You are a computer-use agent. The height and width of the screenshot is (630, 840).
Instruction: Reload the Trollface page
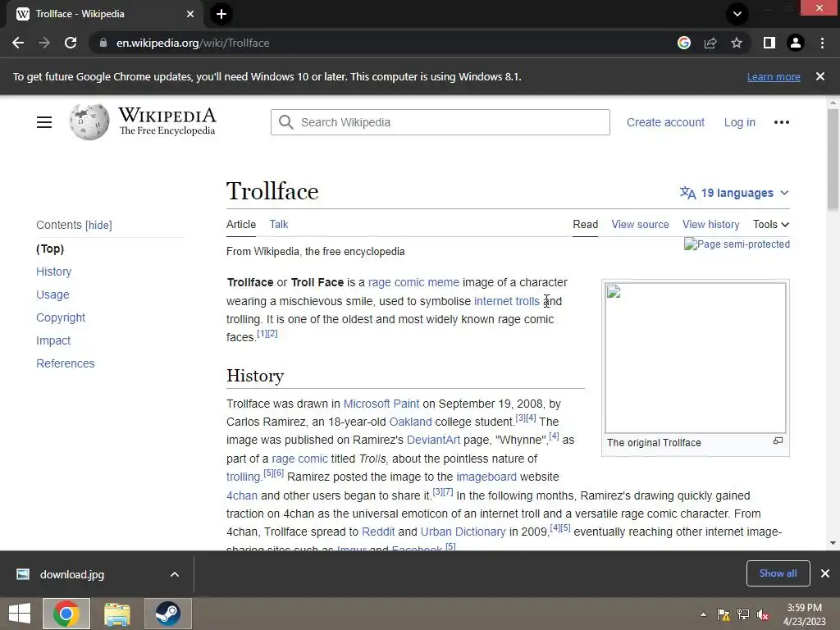point(71,43)
